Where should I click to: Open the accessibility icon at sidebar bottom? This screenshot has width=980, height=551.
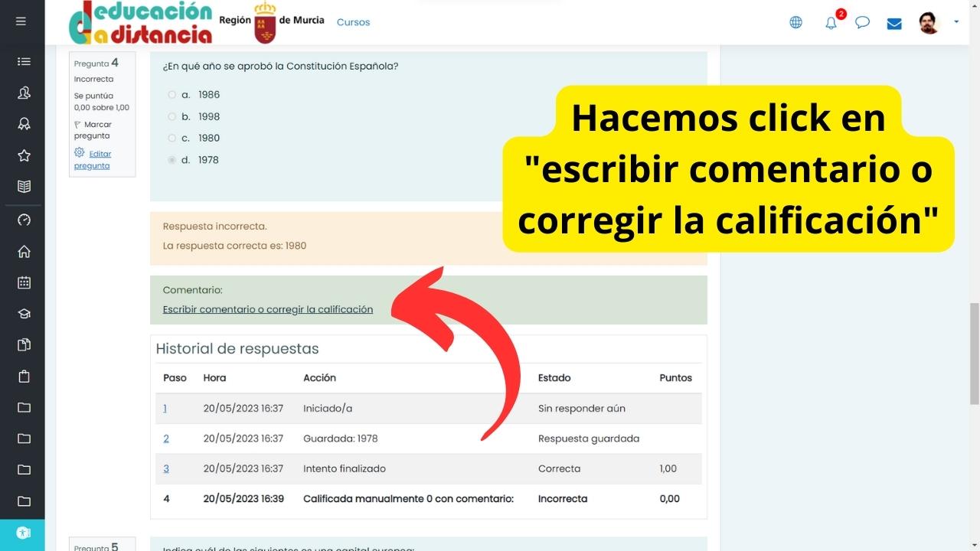point(23,533)
